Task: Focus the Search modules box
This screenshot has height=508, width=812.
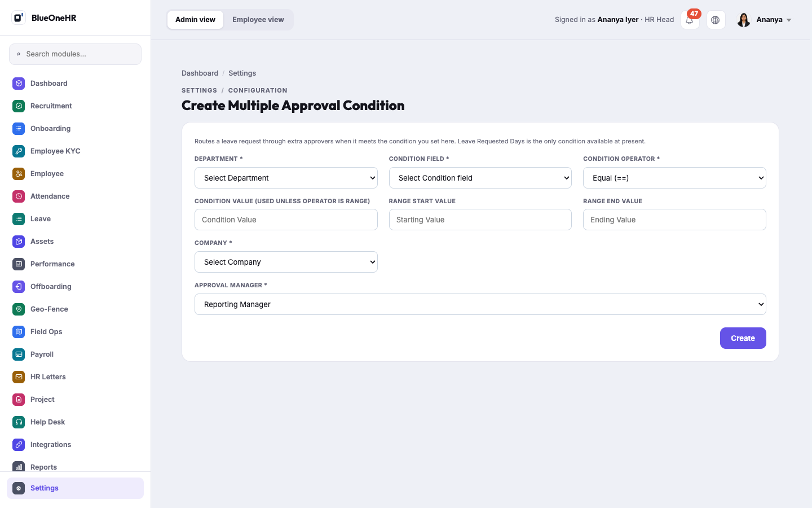Action: pos(75,54)
